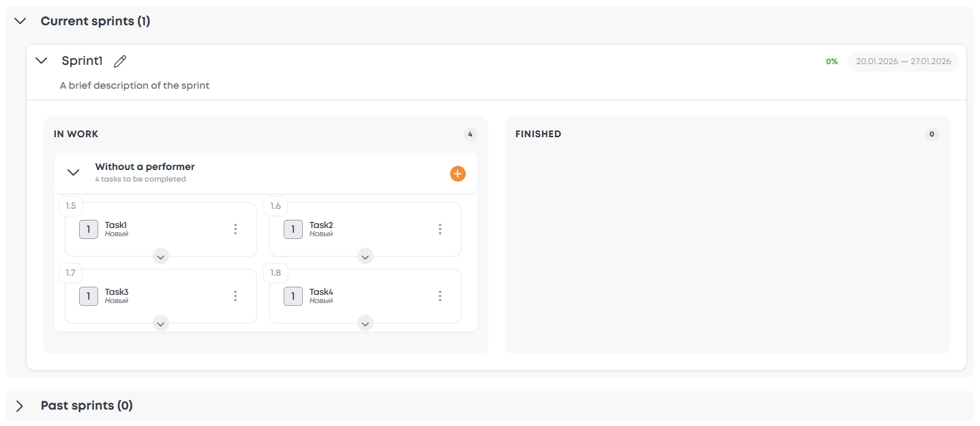980x426 pixels.
Task: Open the three-dot menu for Task3
Action: tap(235, 296)
